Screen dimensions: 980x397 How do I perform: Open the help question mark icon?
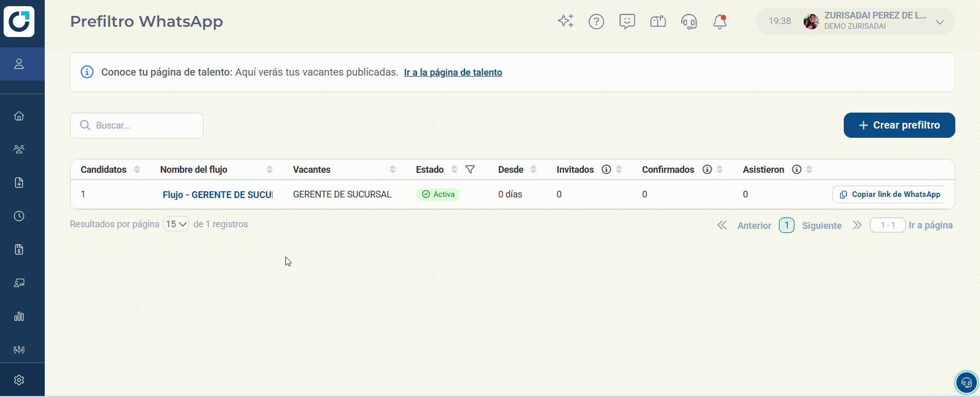[x=596, y=22]
